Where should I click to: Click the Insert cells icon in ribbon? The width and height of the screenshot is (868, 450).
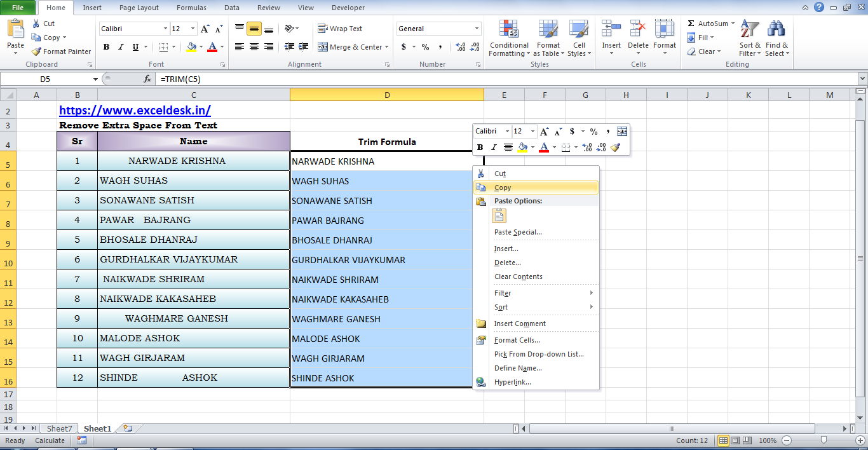tap(611, 29)
